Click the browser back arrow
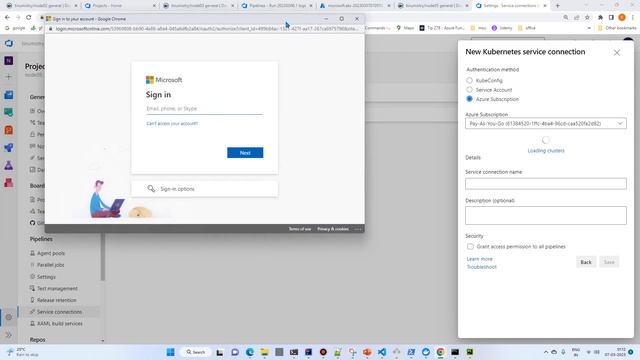Screen dimensions: 640x360 (7, 18)
